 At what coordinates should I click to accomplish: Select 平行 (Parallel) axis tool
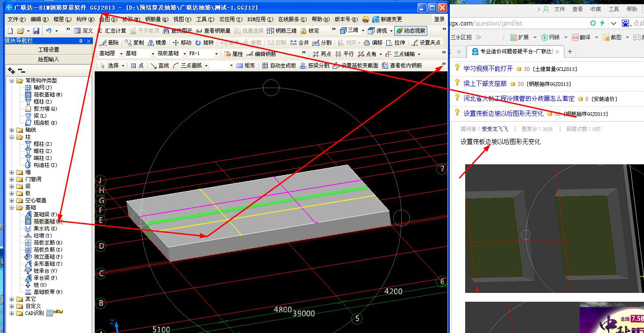pyautogui.click(x=344, y=54)
